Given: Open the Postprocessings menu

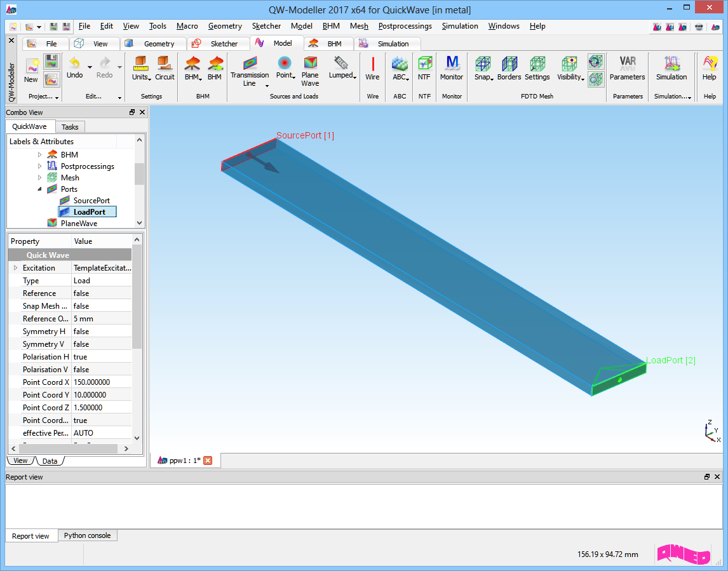Looking at the screenshot, I should pyautogui.click(x=405, y=26).
